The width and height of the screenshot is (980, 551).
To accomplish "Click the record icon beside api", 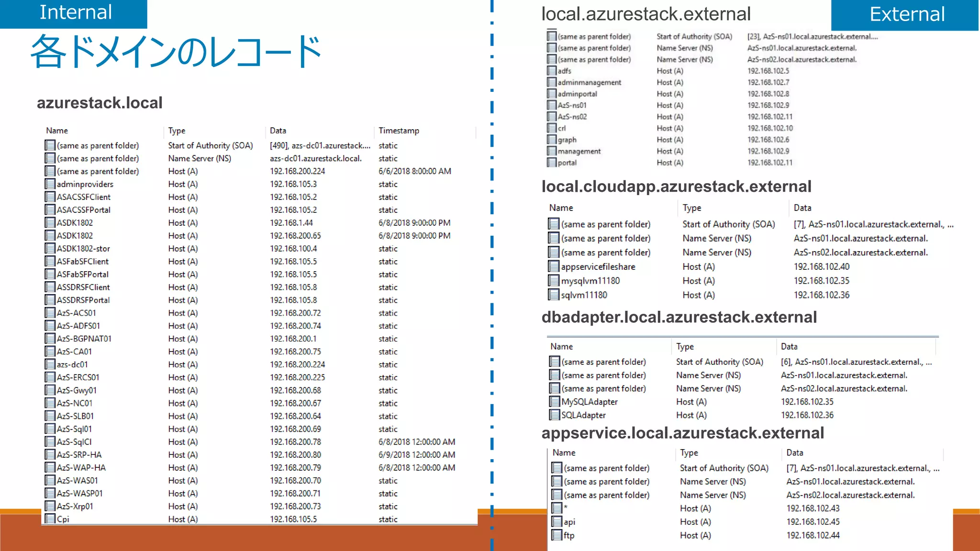I will (x=557, y=522).
